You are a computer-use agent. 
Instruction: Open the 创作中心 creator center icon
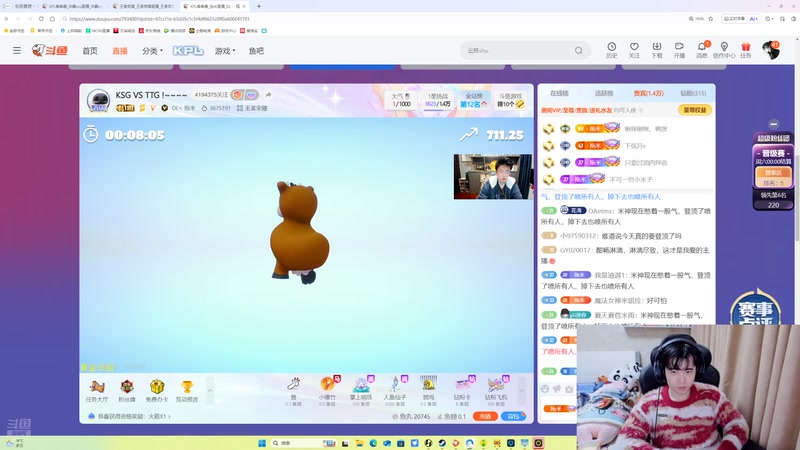pyautogui.click(x=724, y=50)
